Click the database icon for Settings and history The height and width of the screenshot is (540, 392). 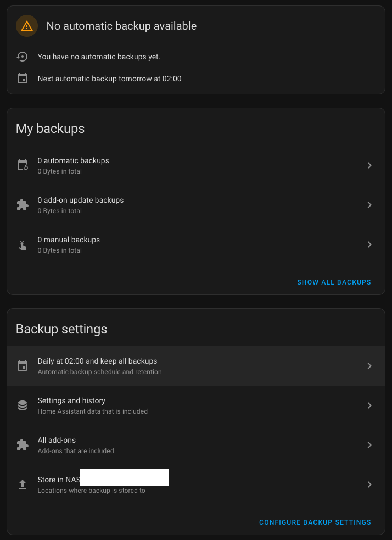23,405
